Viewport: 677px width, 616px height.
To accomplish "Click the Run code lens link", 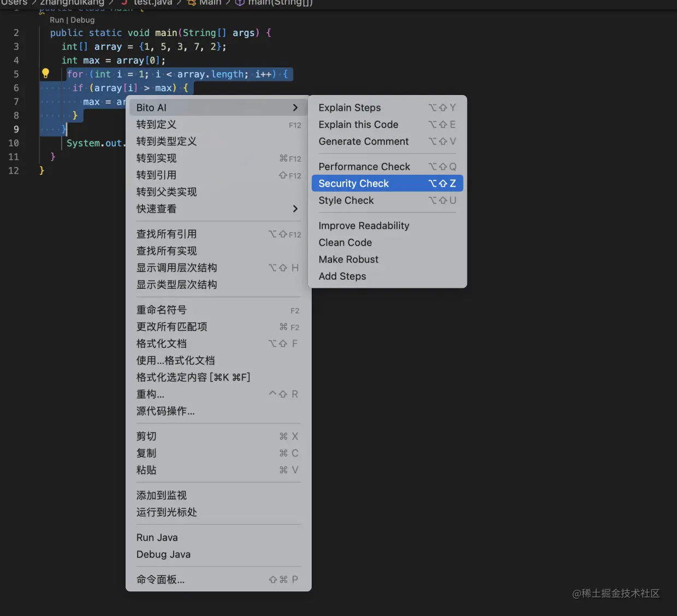I will point(57,20).
